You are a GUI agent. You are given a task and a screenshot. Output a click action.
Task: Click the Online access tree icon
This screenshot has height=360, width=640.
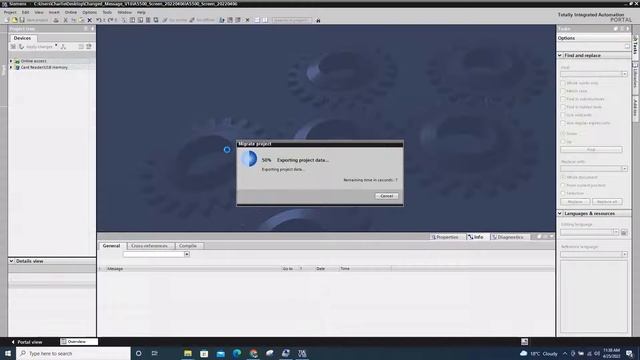pyautogui.click(x=17, y=61)
